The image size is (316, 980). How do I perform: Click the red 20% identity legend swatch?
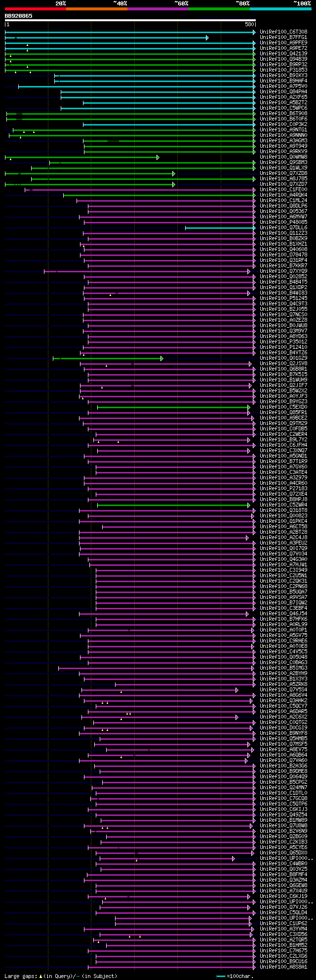coord(35,9)
